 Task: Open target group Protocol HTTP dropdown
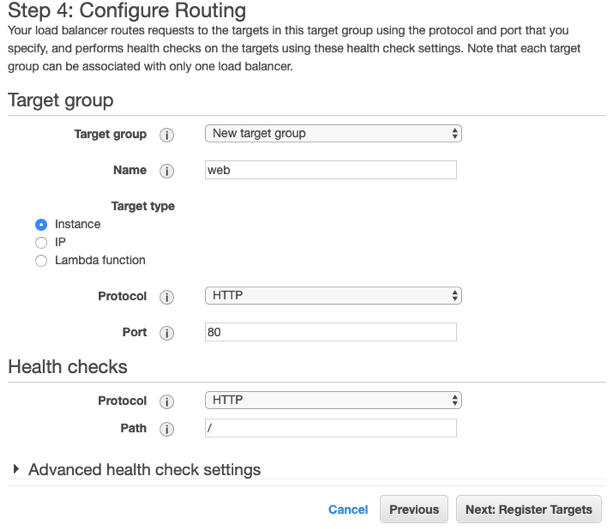point(333,296)
